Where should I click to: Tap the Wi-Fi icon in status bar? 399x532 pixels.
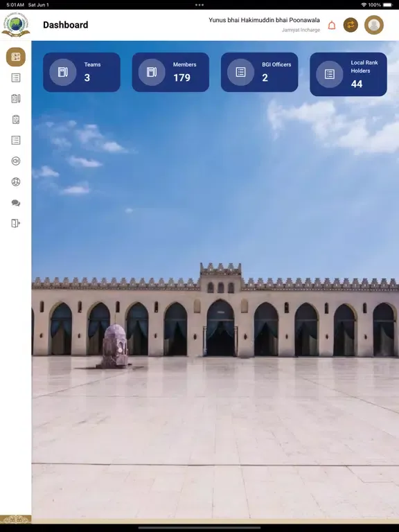coord(364,5)
